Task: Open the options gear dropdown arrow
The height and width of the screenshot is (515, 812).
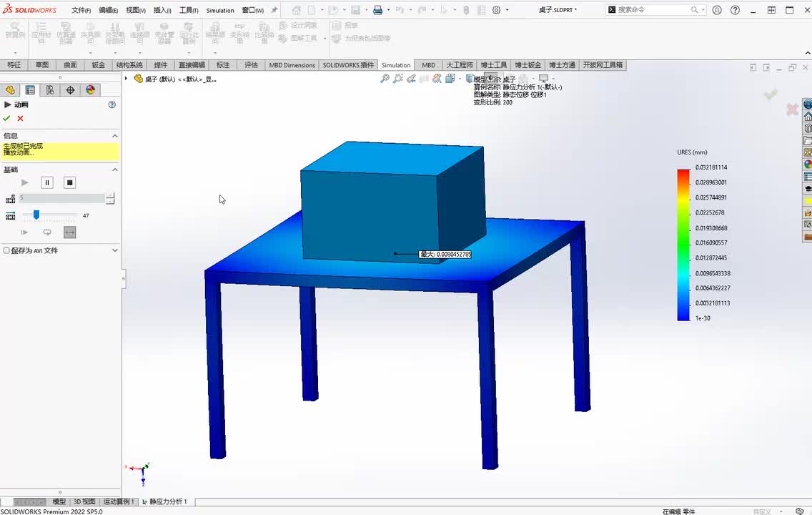Action: (507, 10)
